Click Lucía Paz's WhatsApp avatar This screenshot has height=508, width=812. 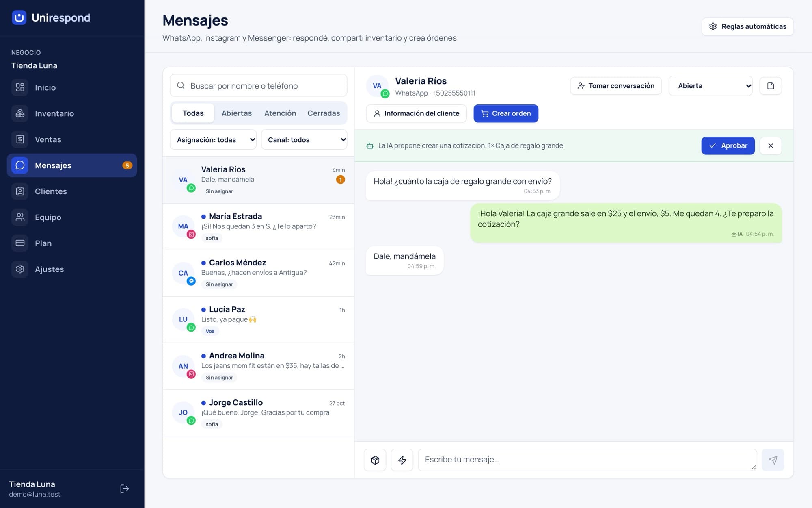click(184, 320)
